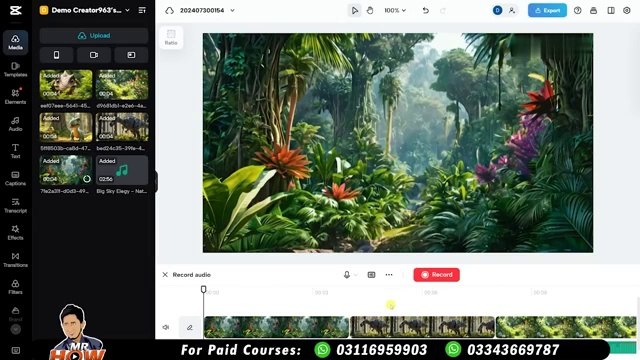The height and width of the screenshot is (360, 640).
Task: Toggle the panel layout icon
Action: pyautogui.click(x=611, y=11)
